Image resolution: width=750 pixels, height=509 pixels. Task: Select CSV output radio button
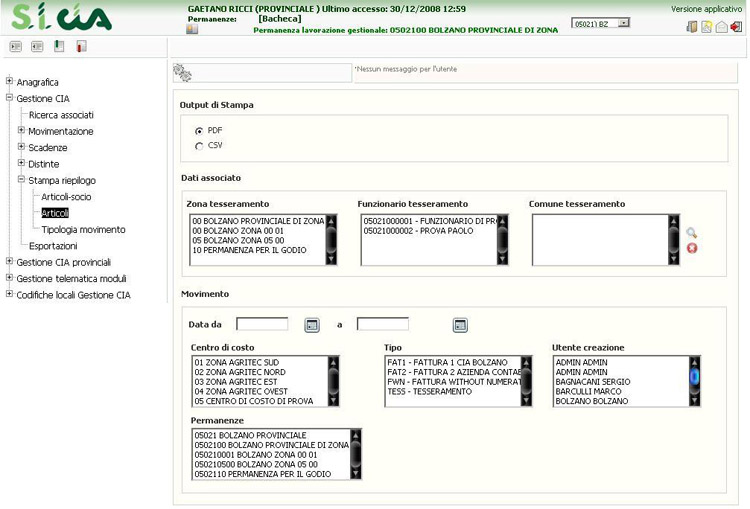click(x=199, y=146)
